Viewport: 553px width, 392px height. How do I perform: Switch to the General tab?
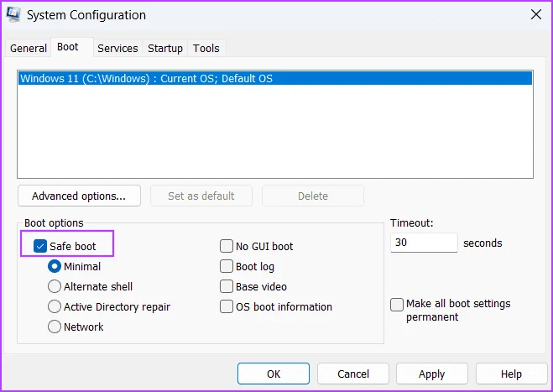(29, 49)
